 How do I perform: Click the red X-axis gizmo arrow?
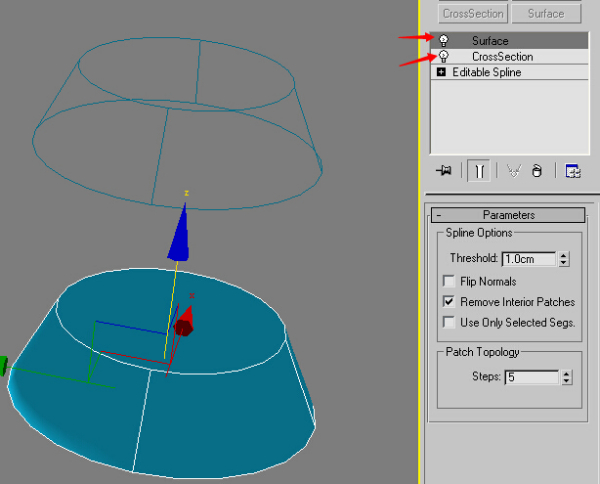184,321
